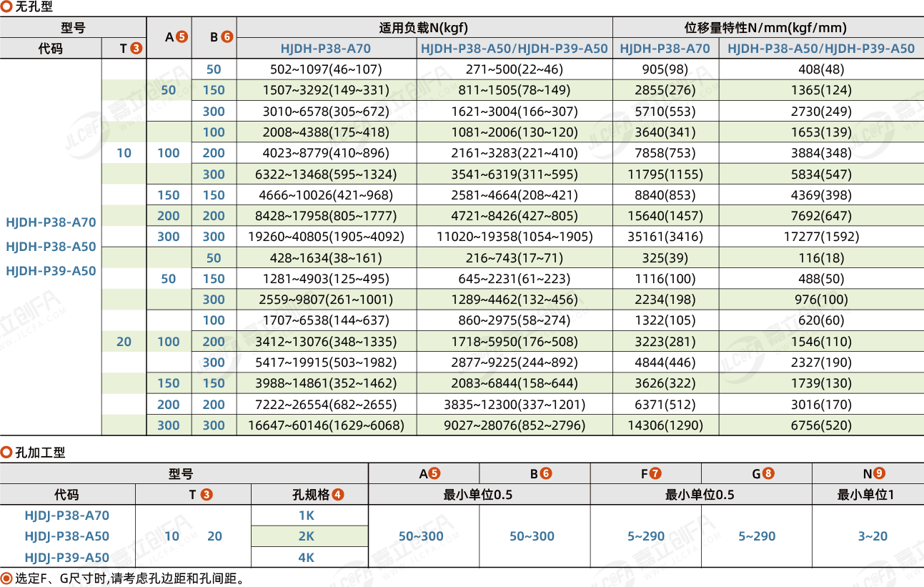Image resolution: width=924 pixels, height=587 pixels.
Task: Click the number 4 badge beside 孔规格
Action: [338, 495]
